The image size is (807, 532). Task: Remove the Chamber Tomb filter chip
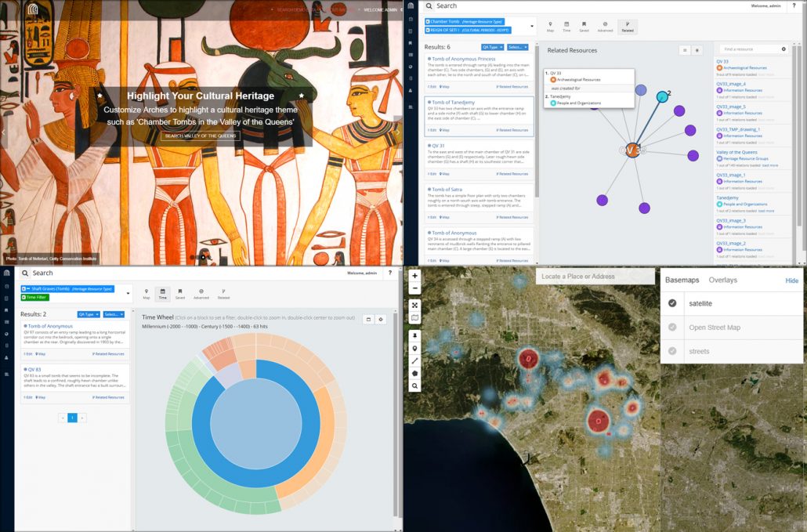click(x=429, y=22)
